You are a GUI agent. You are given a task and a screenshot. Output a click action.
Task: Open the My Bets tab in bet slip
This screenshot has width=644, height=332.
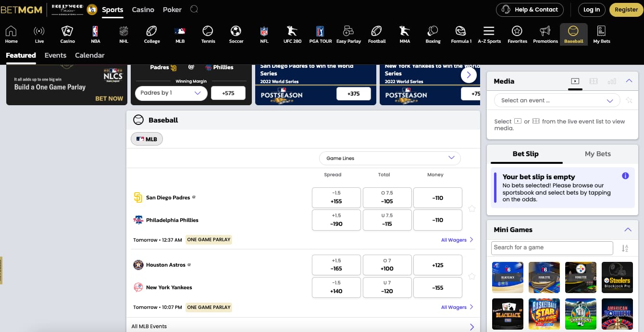coord(598,154)
